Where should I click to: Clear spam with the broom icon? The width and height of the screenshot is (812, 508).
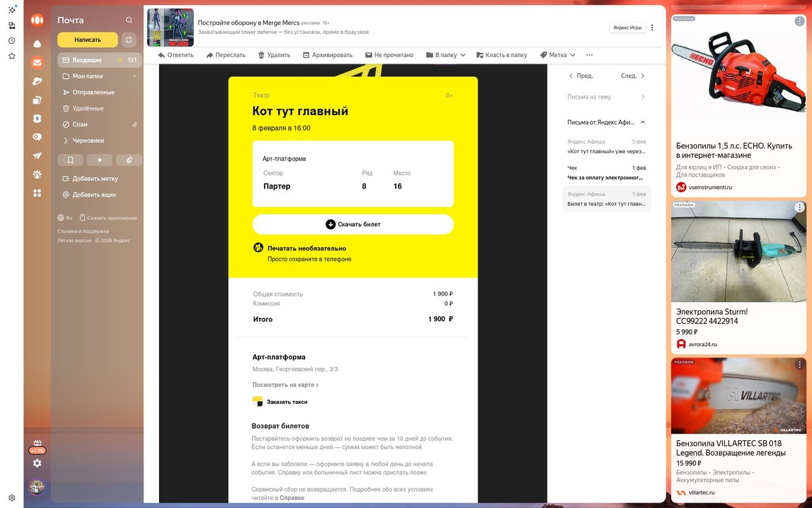point(134,125)
